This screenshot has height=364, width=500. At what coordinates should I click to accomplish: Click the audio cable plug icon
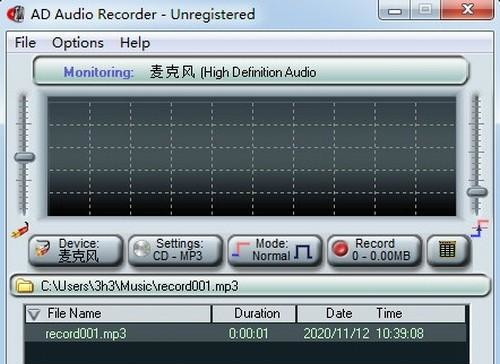tap(20, 230)
